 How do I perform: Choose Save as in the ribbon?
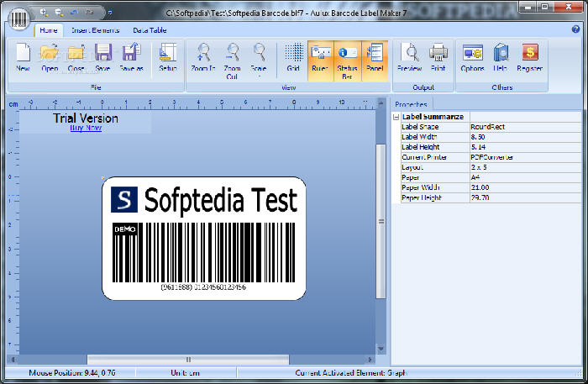click(131, 57)
